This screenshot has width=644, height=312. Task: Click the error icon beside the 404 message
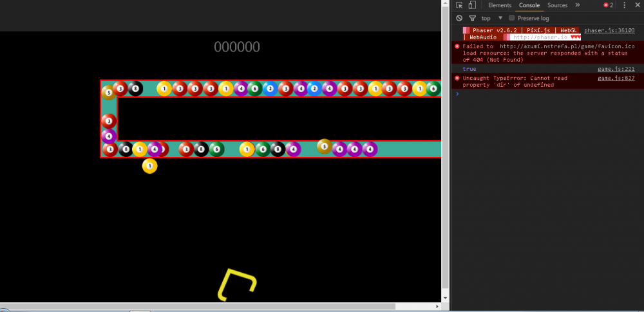point(457,46)
